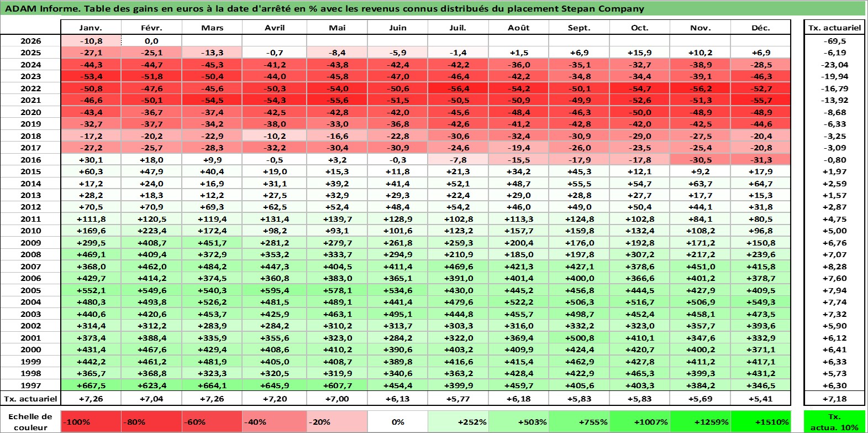This screenshot has height=433, width=868.
Task: Click the 2011 Mai cell '+139,7'
Action: 337,219
